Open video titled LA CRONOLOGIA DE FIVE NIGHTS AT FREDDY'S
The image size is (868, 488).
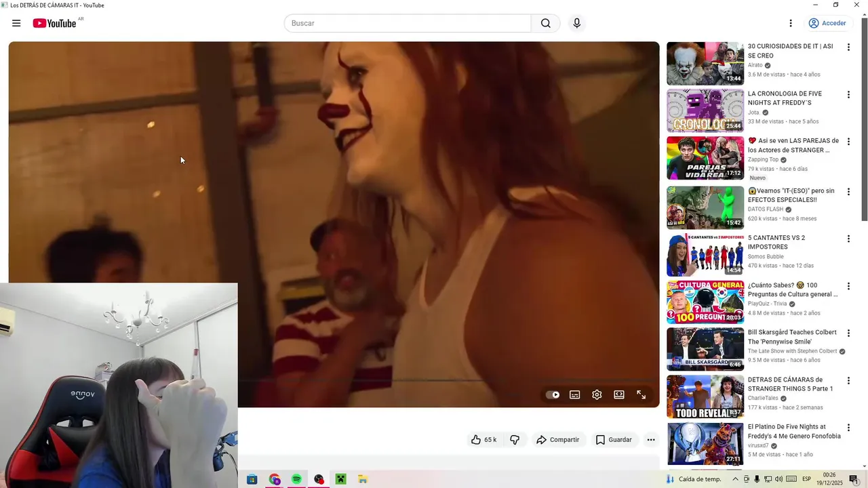pyautogui.click(x=785, y=98)
